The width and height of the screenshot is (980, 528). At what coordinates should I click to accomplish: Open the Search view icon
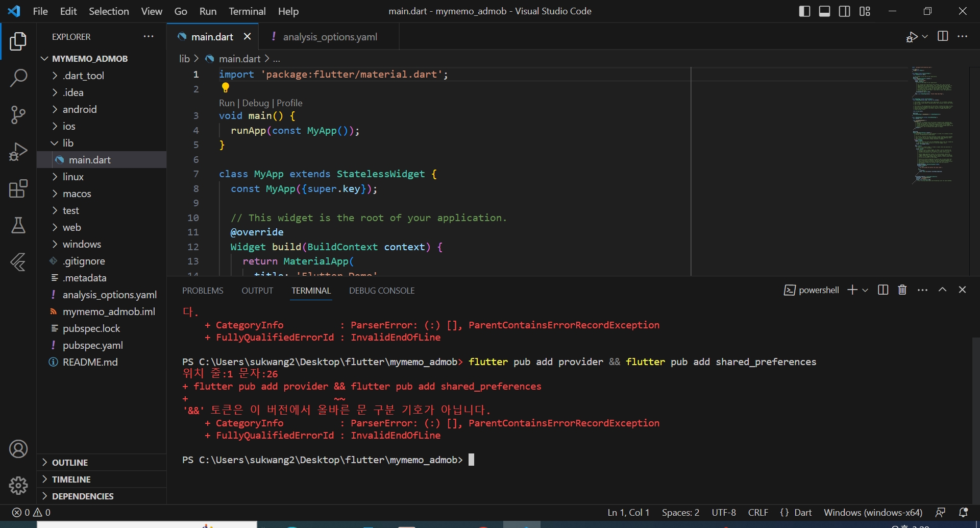[18, 78]
